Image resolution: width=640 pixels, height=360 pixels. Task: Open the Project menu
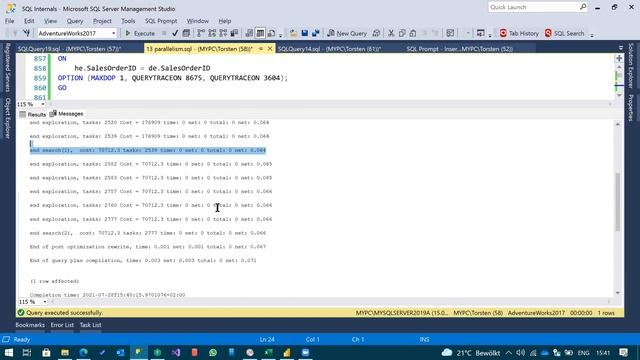pos(102,21)
